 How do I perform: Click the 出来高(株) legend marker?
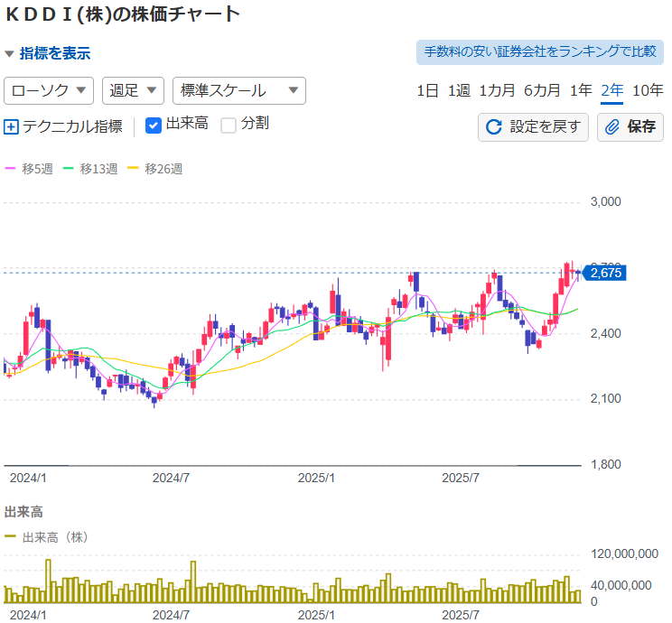tap(11, 536)
